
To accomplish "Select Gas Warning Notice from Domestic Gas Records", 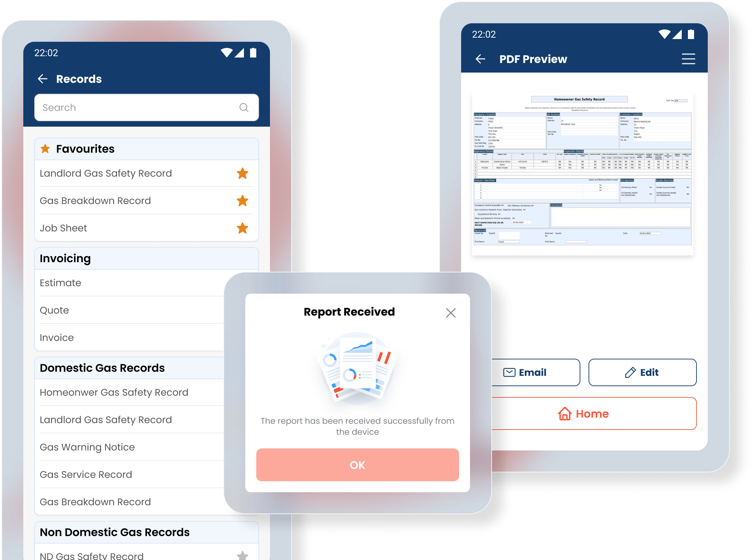I will 87,446.
